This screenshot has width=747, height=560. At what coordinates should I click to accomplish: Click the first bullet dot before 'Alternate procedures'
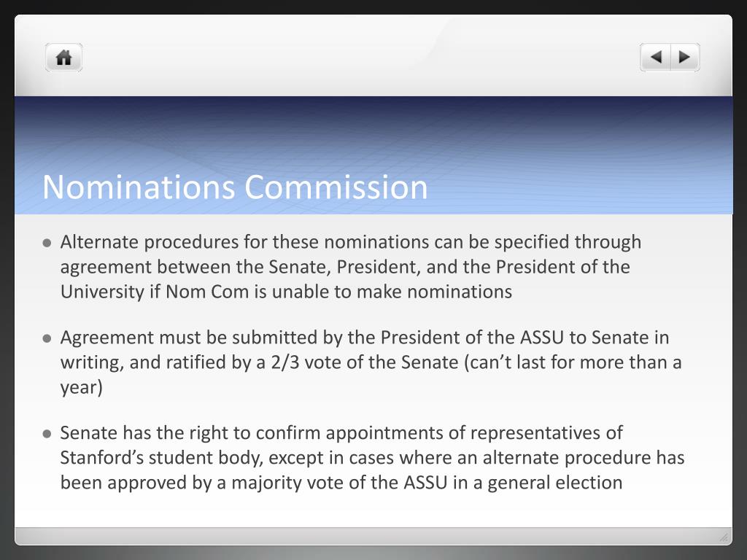47,244
